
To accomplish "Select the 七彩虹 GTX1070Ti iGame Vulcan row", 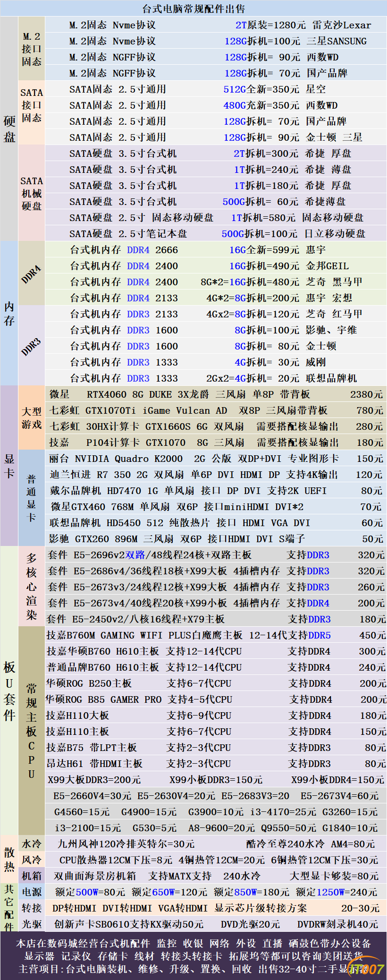I will click(x=216, y=410).
